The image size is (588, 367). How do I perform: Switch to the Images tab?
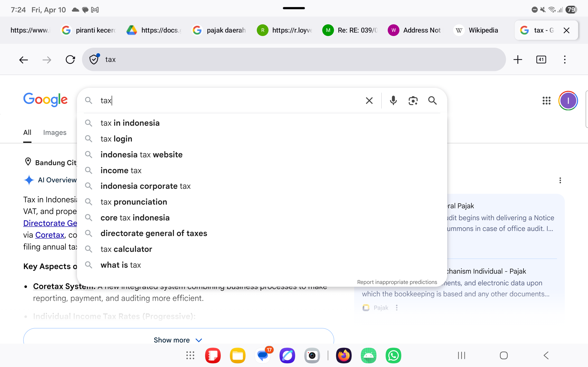pyautogui.click(x=55, y=133)
